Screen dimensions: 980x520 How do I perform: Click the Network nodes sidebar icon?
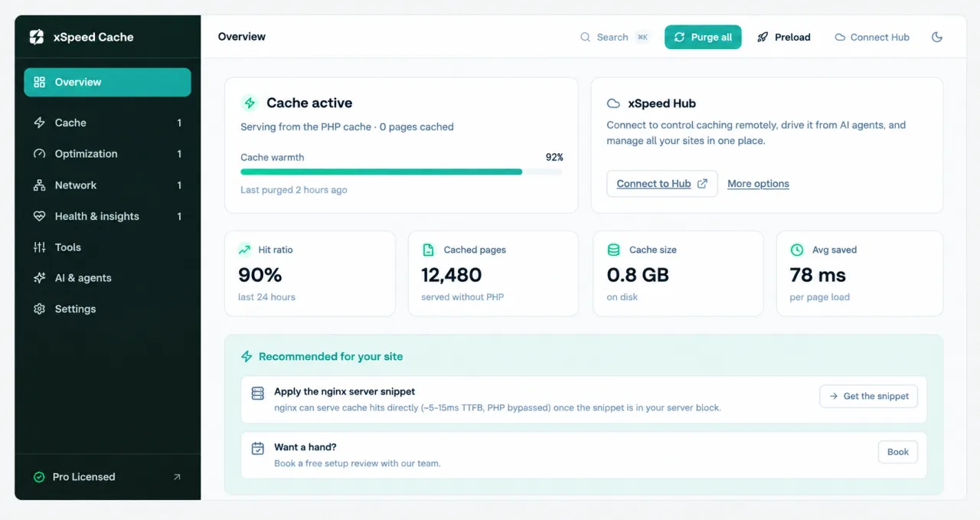40,185
